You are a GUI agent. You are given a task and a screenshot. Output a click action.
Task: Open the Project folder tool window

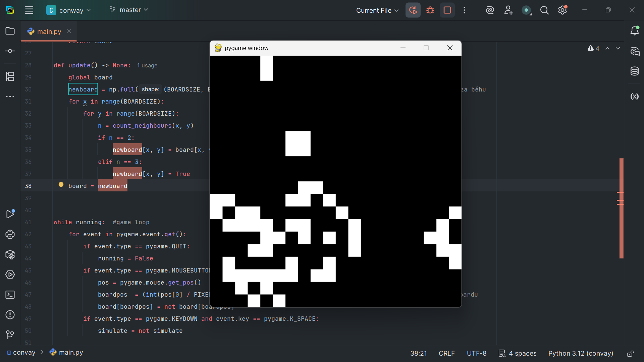[x=10, y=31]
